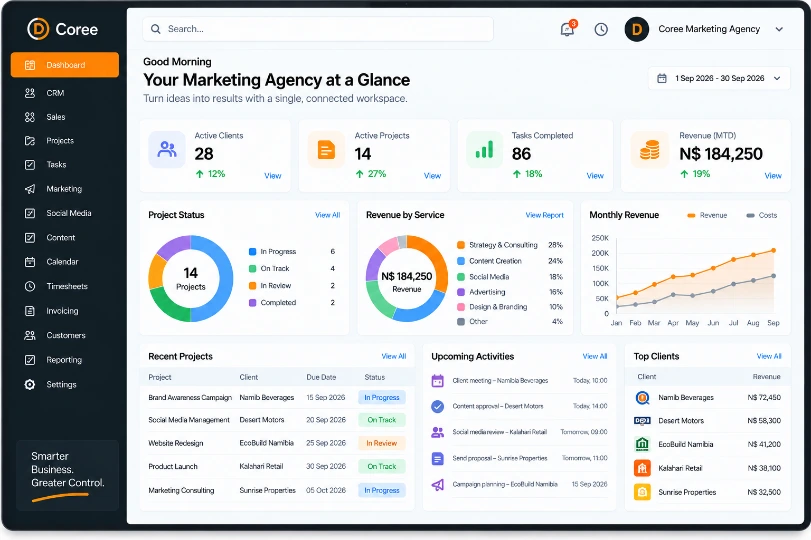Expand the Coree Marketing Agency account dropdown
Screen dimensions: 811x540
coord(779,29)
